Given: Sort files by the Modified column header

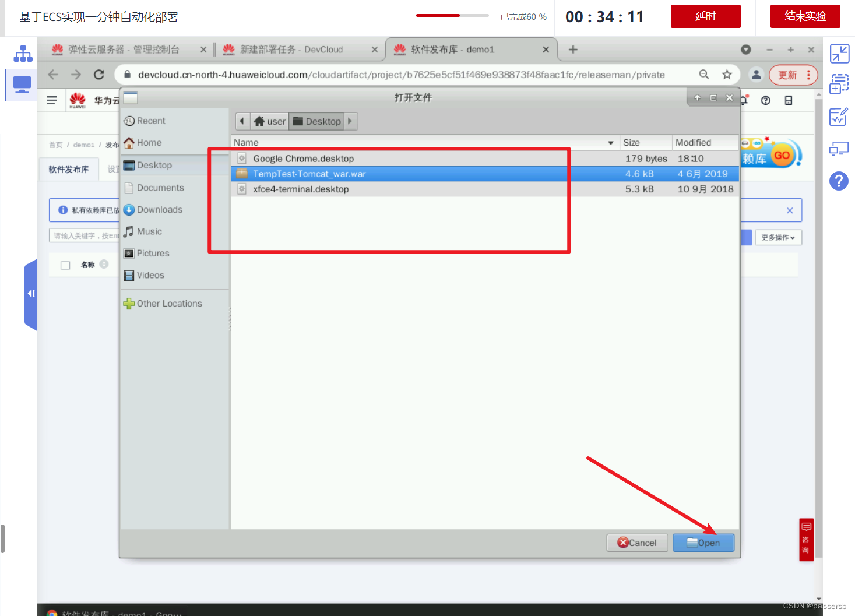Looking at the screenshot, I should pos(705,142).
